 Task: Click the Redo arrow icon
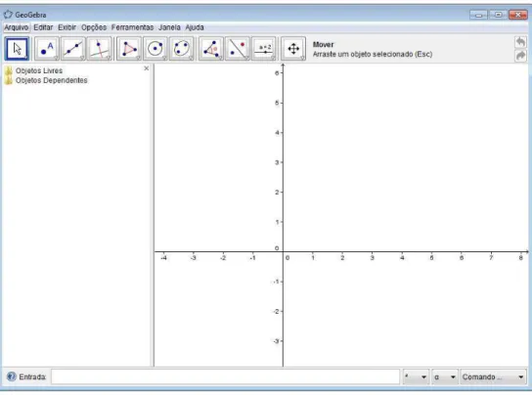tap(520, 56)
